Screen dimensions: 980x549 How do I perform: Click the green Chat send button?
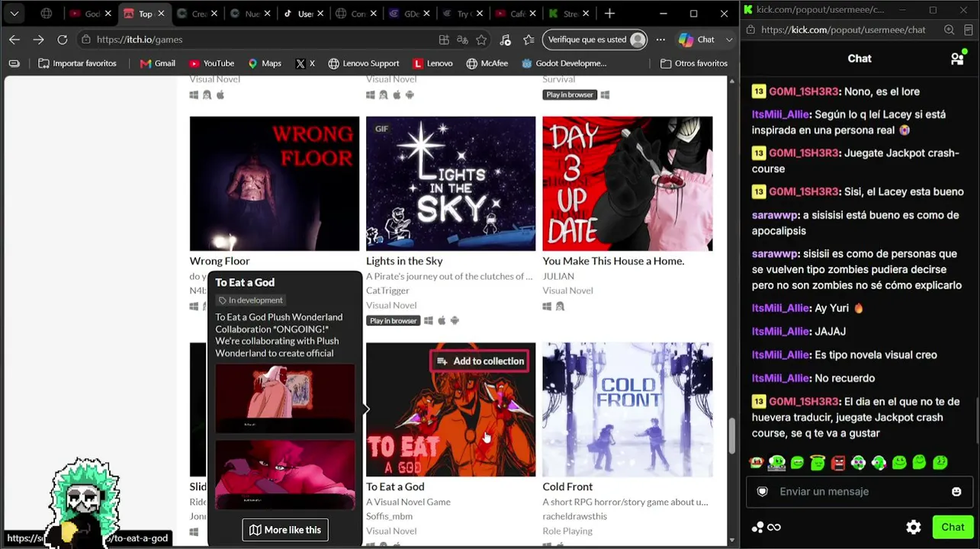pos(953,527)
